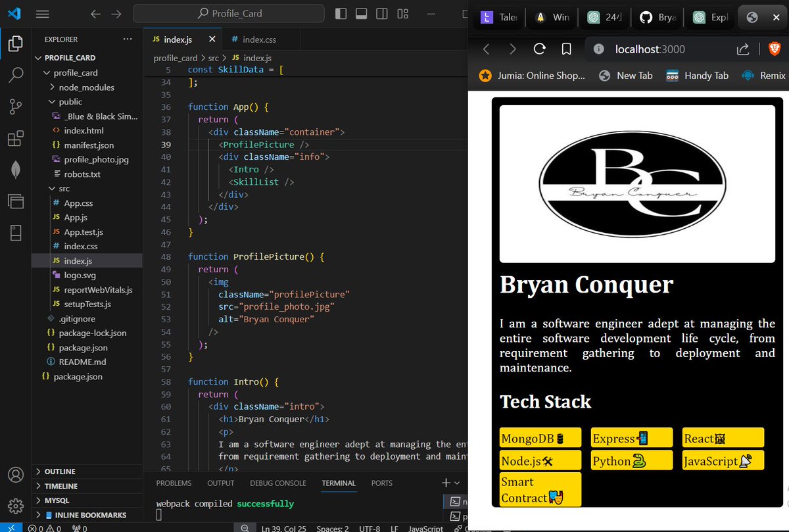
Task: Open the PORTS panel tab
Action: 381,483
